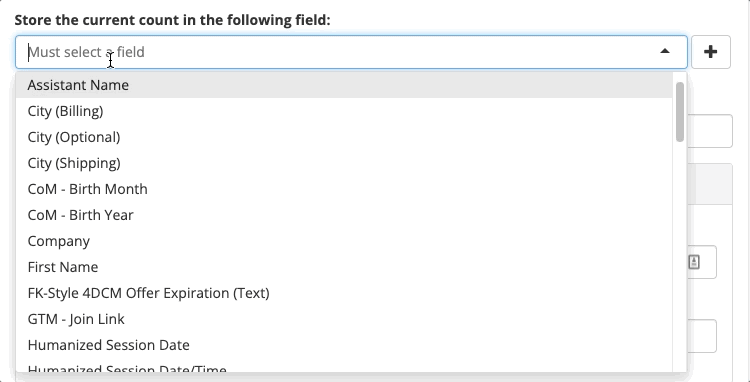Collapse the field dropdown with caret arrow
Viewport: 750px width, 382px height.
[x=664, y=51]
